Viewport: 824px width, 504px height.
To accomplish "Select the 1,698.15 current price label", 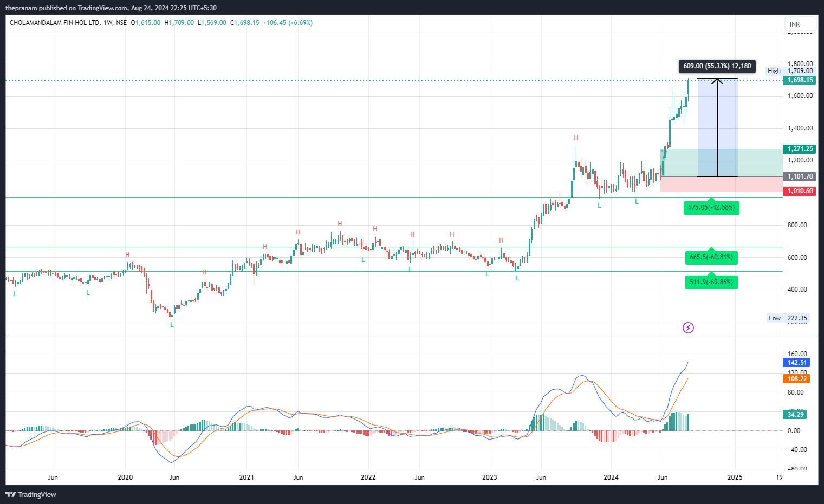I will (x=800, y=80).
